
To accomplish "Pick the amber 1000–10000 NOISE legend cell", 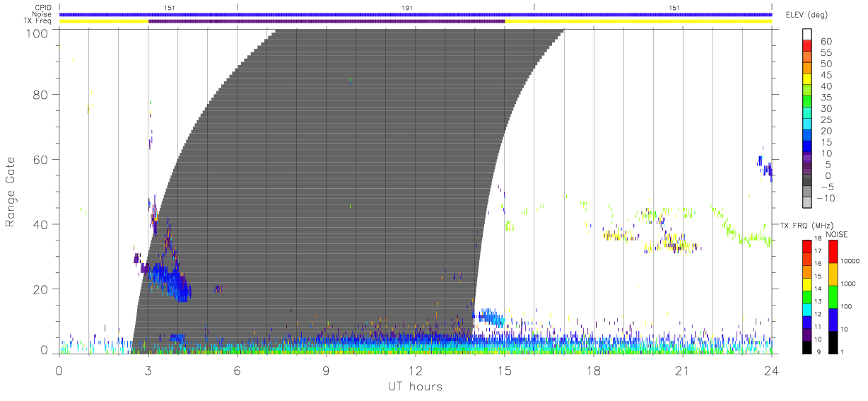I will 833,274.
